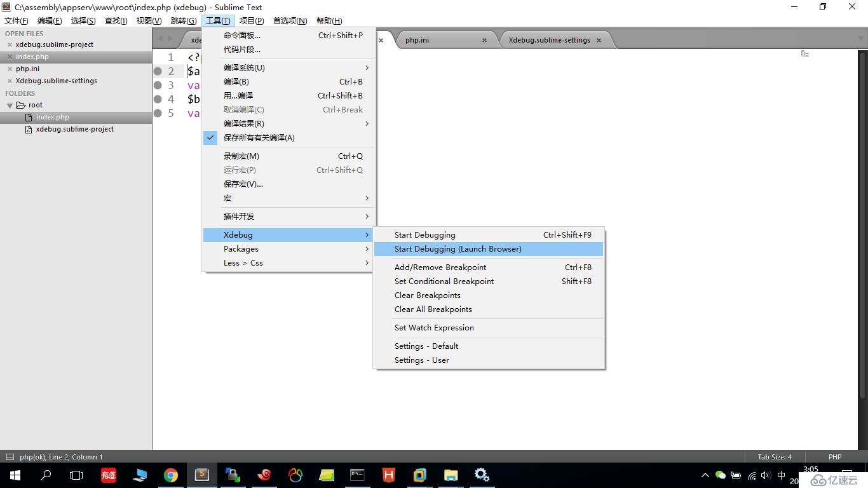
Task: Open the 选择(S) menu
Action: [83, 21]
